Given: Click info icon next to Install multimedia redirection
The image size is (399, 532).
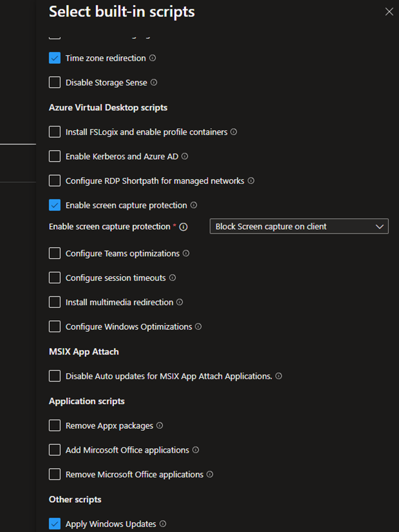Looking at the screenshot, I should tap(180, 303).
